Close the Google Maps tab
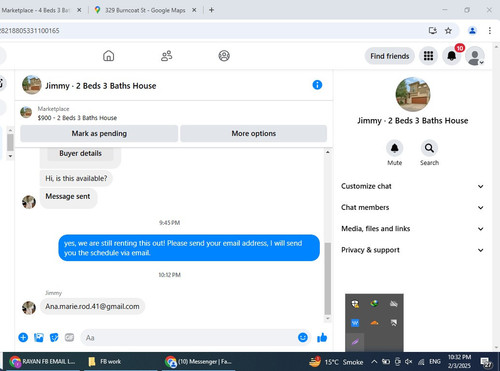 coord(194,10)
